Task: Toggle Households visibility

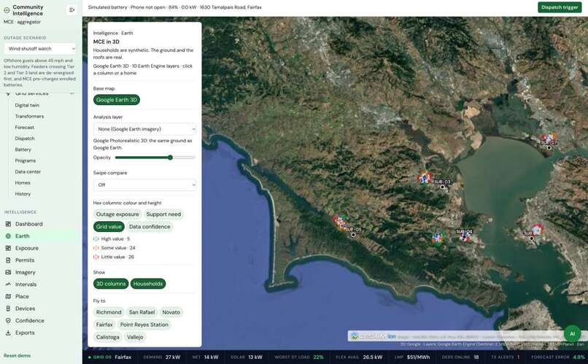Action: [148, 284]
